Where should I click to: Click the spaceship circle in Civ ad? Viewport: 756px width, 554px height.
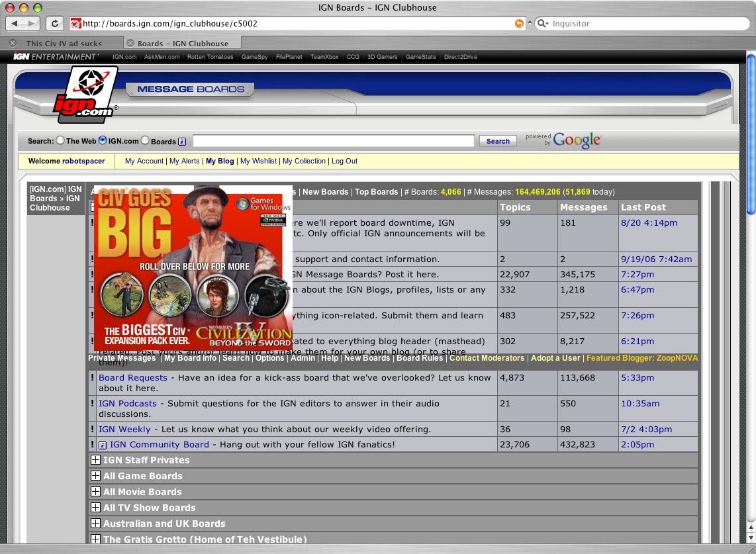[x=266, y=295]
